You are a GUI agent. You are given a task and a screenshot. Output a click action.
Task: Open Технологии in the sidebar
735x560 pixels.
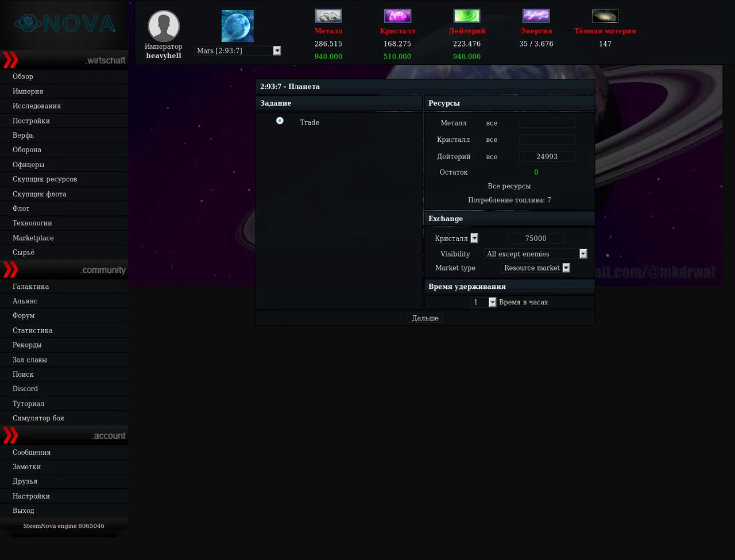point(64,223)
